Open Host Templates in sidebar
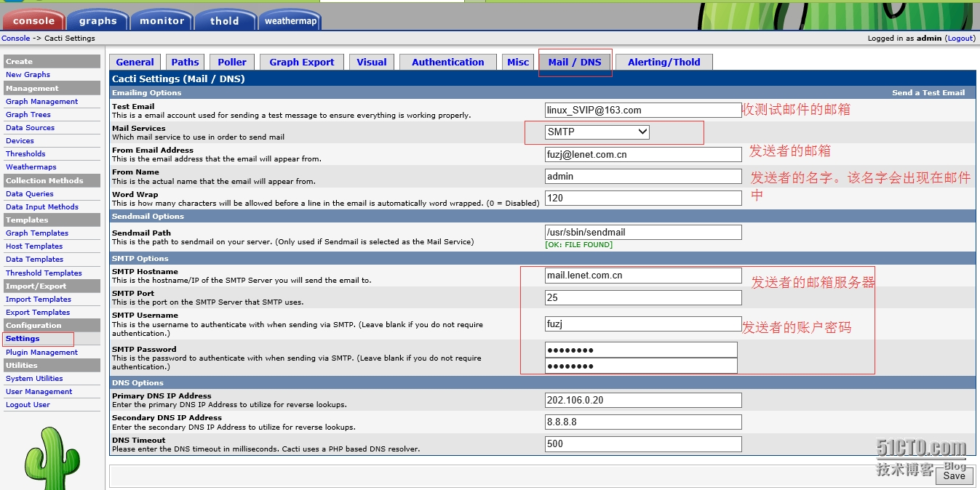Image resolution: width=980 pixels, height=490 pixels. pos(34,246)
